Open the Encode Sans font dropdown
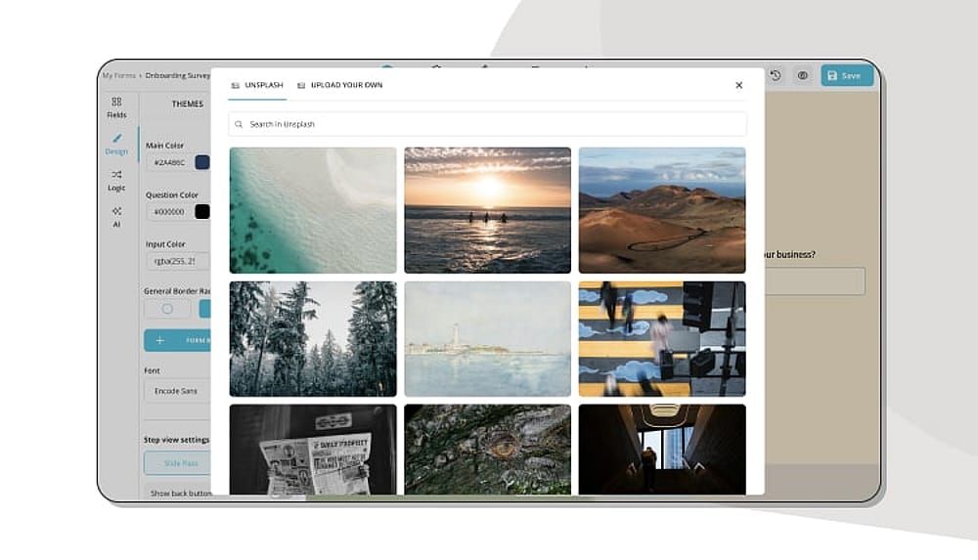Viewport: 978px width, 560px height. [178, 391]
